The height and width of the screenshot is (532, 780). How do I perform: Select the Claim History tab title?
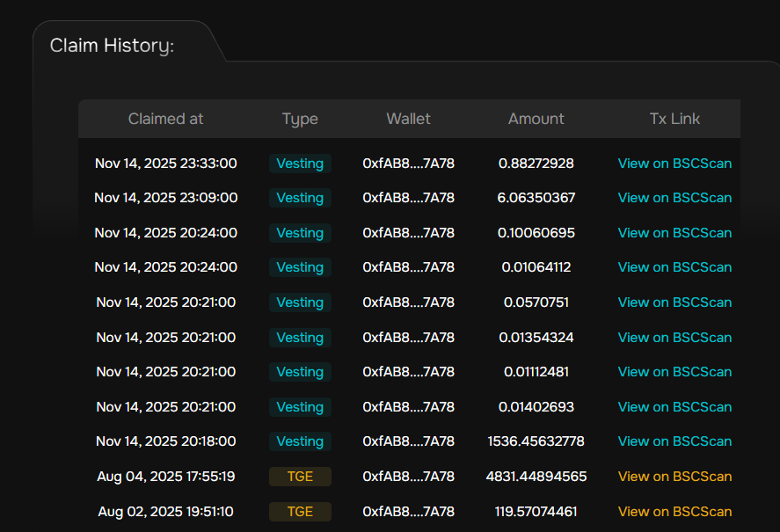112,46
